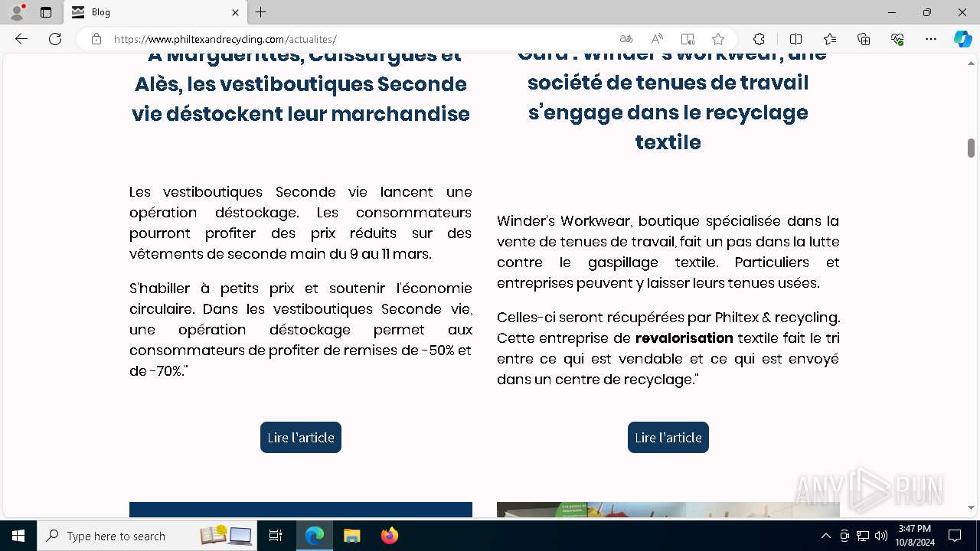Restore down the Edge window
The image size is (980, 551).
[x=927, y=12]
